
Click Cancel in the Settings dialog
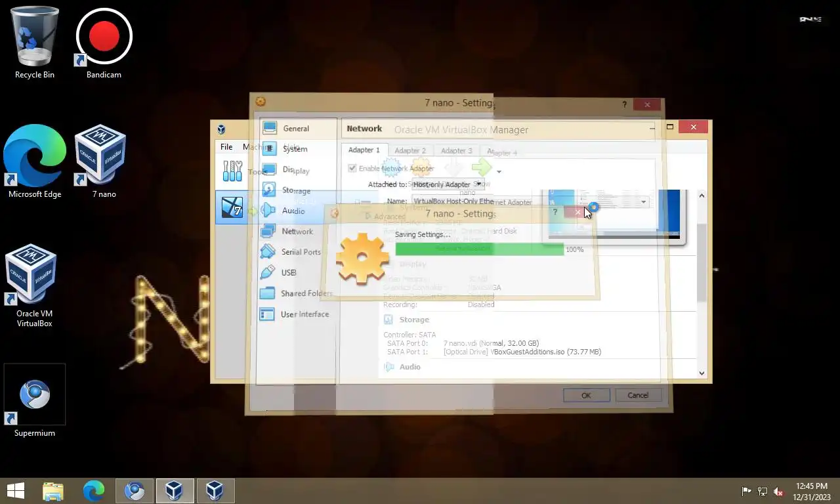638,395
